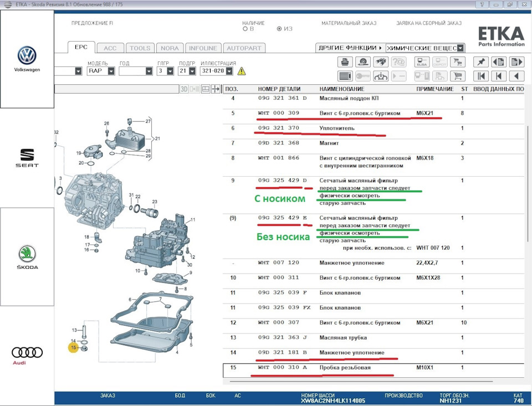Switch to the TOOLS tab

pyautogui.click(x=140, y=48)
